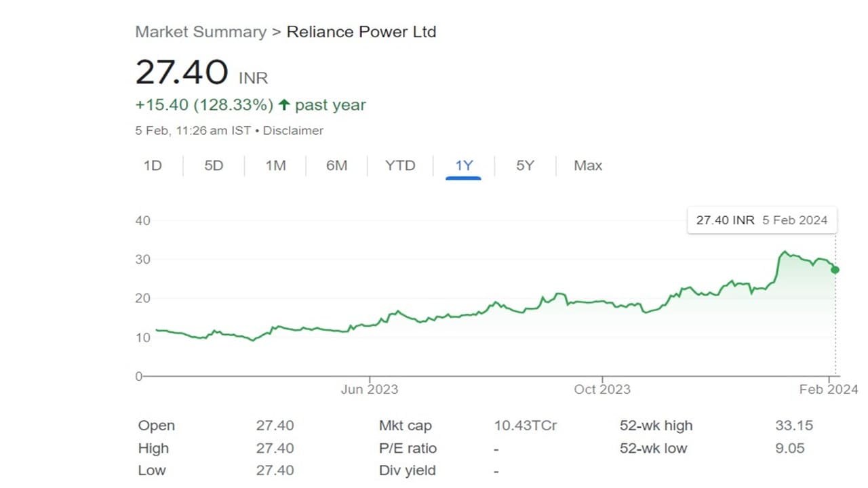Select the 1Y range tab

[x=463, y=165]
